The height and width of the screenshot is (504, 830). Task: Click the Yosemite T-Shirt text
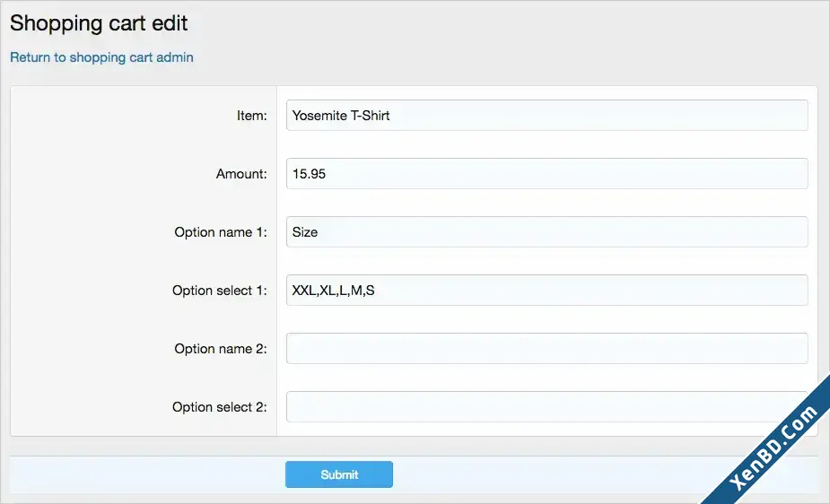341,116
